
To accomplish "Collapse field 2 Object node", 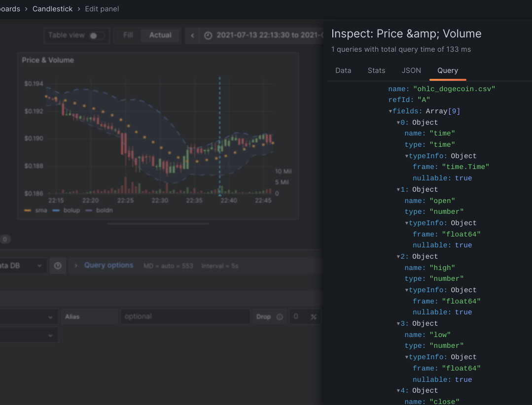I will [x=399, y=257].
